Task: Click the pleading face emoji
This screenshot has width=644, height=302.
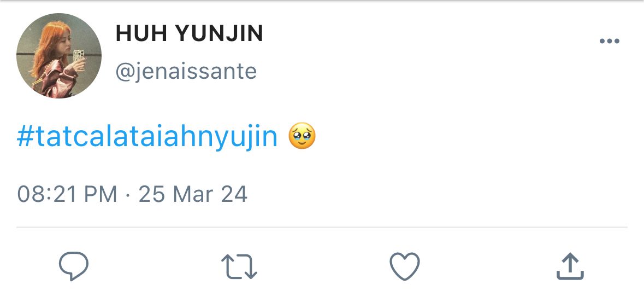Action: pos(302,136)
